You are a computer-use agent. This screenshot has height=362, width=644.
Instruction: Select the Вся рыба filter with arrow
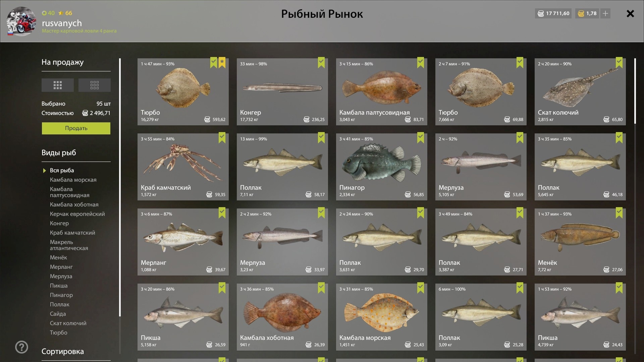[x=62, y=171]
